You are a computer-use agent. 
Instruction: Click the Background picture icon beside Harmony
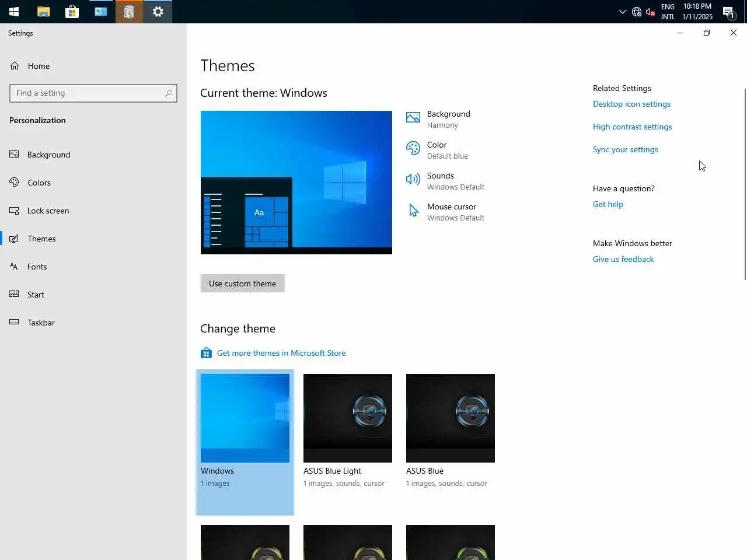coord(413,118)
